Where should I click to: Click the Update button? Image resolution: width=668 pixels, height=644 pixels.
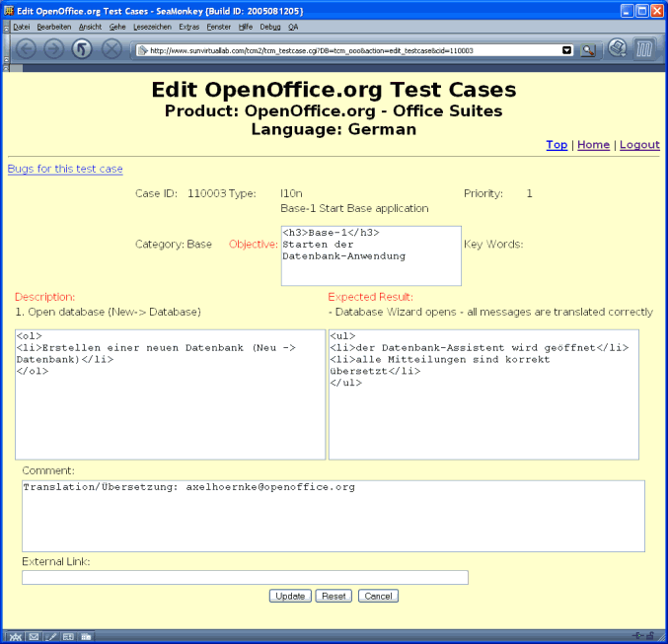290,596
